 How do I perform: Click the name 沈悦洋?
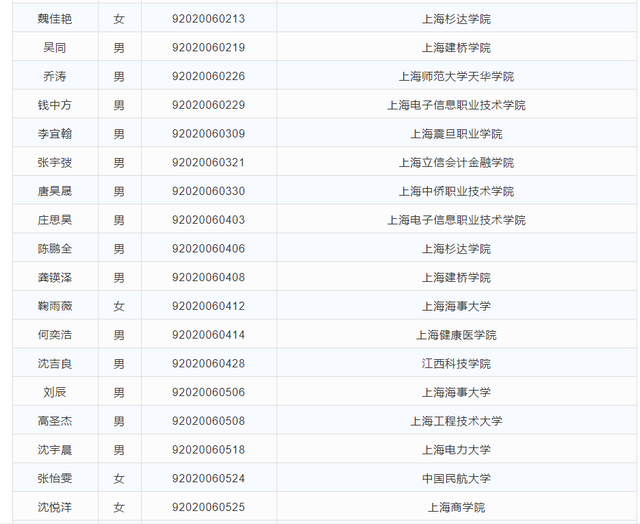(x=55, y=507)
